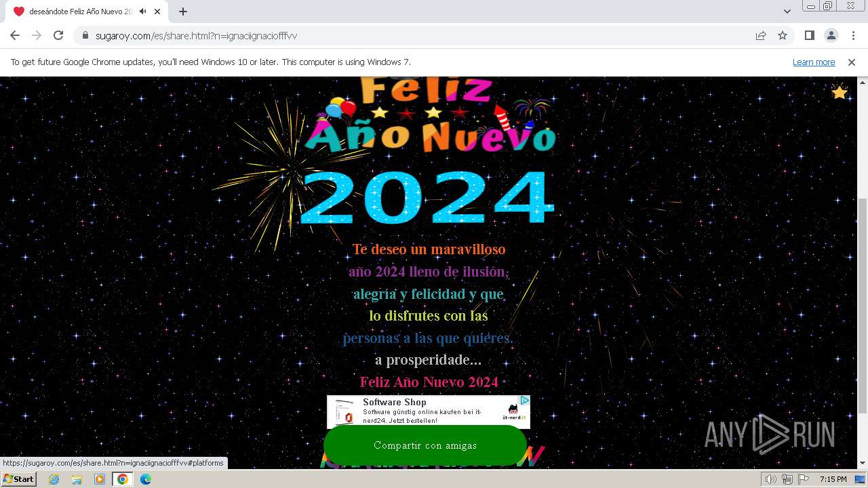Click the text 'Feliz Año Nuevo 2024'
The height and width of the screenshot is (488, 868).
click(x=429, y=382)
